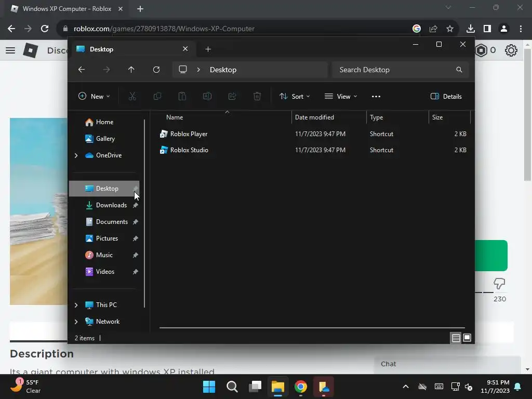Toggle Chrome side panel icon
The image size is (532, 399).
487,29
